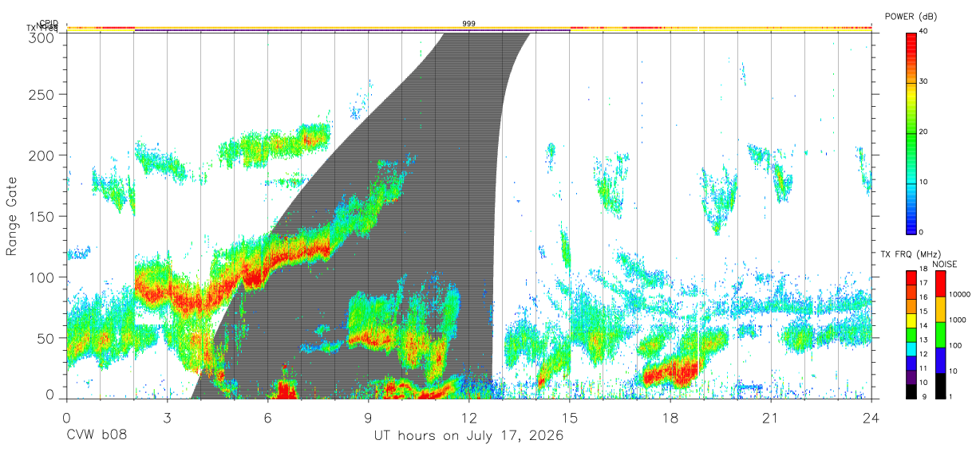Click the '0' tick on the POWER scale
980x452 pixels.
(922, 233)
